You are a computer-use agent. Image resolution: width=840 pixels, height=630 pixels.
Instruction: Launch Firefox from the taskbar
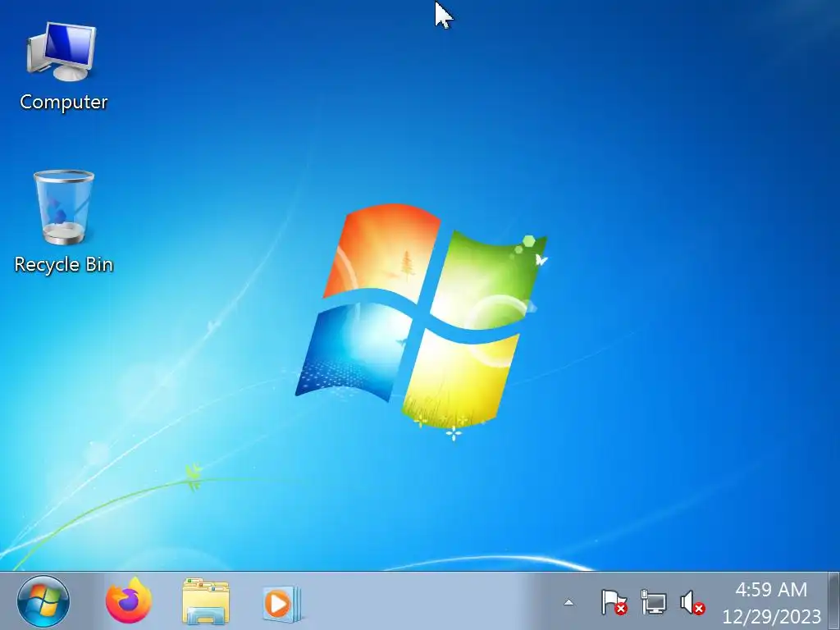pyautogui.click(x=129, y=601)
